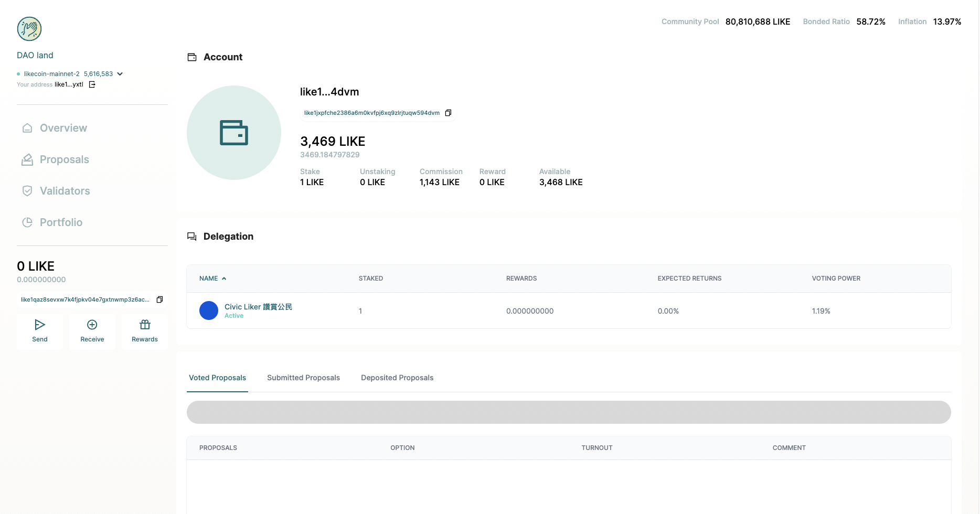The width and height of the screenshot is (980, 514).
Task: Go to Proposals in the sidebar
Action: tap(64, 159)
